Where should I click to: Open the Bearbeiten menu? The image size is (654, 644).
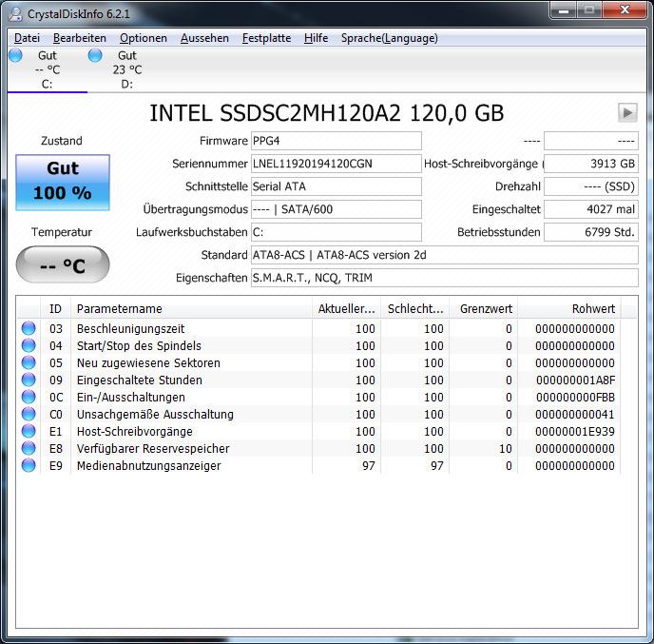(80, 38)
